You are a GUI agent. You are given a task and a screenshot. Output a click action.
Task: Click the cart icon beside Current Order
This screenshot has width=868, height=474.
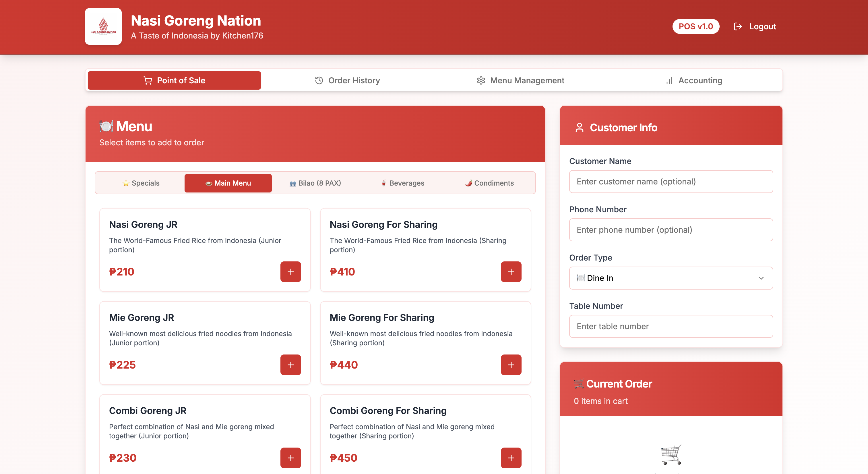(579, 384)
